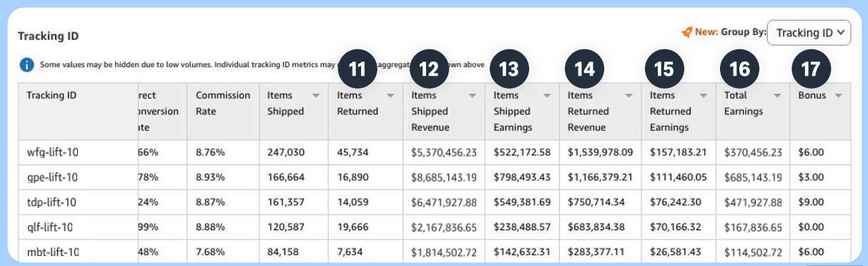Click the $157,183.21 returned earnings cell
The image size is (868, 266).
coord(679,152)
